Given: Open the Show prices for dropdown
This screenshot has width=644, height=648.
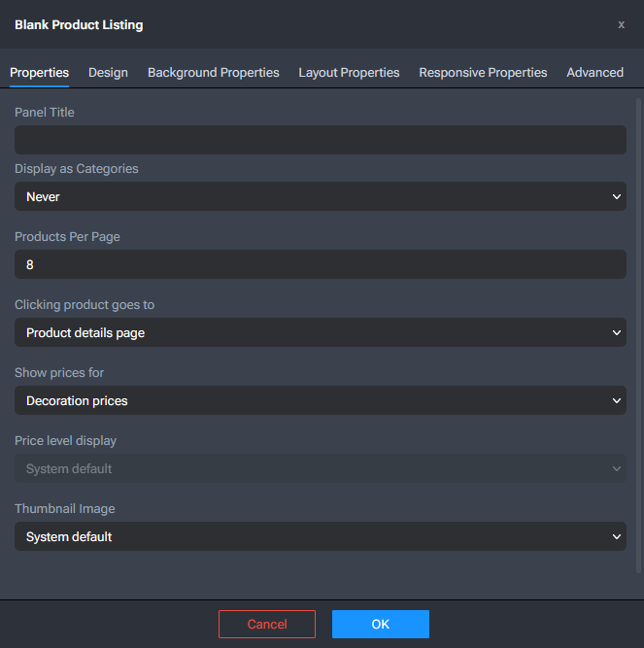Looking at the screenshot, I should tap(321, 400).
